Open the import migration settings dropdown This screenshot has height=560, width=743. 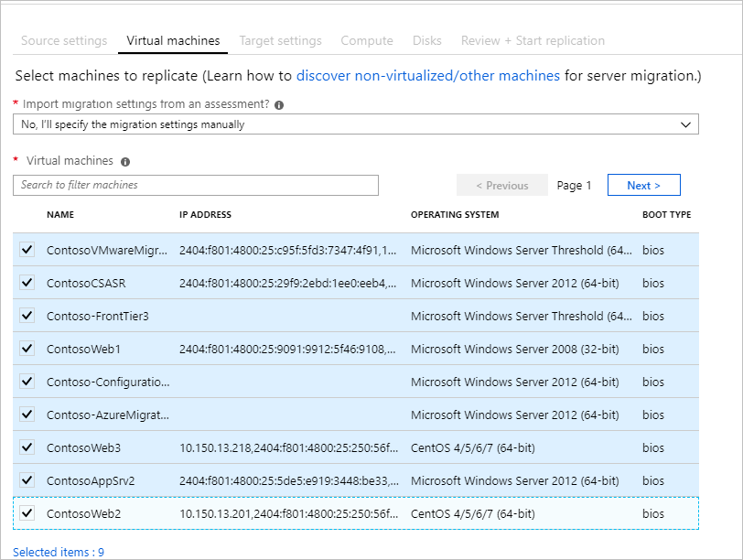tap(355, 124)
